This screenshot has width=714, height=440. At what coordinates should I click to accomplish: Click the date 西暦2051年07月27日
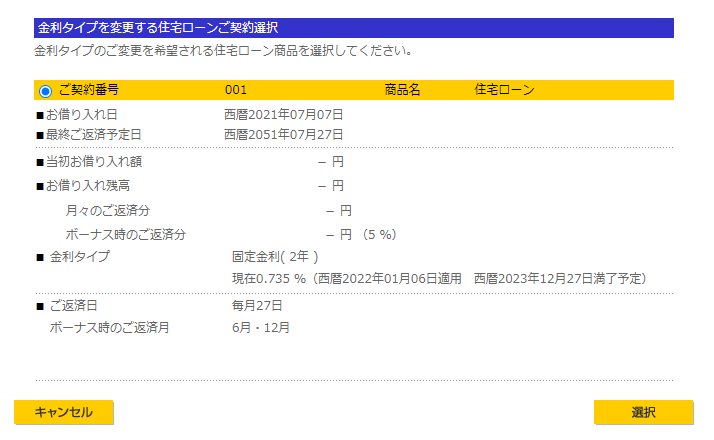tap(284, 134)
